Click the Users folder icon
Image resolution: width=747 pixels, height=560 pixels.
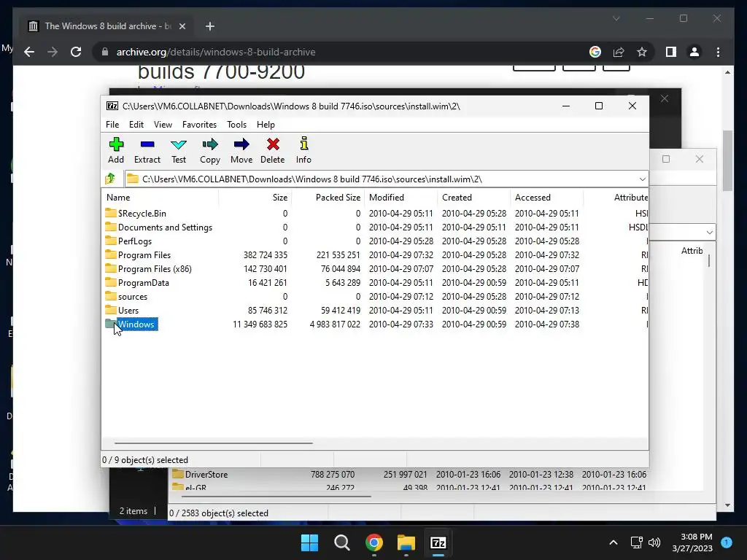[111, 309]
